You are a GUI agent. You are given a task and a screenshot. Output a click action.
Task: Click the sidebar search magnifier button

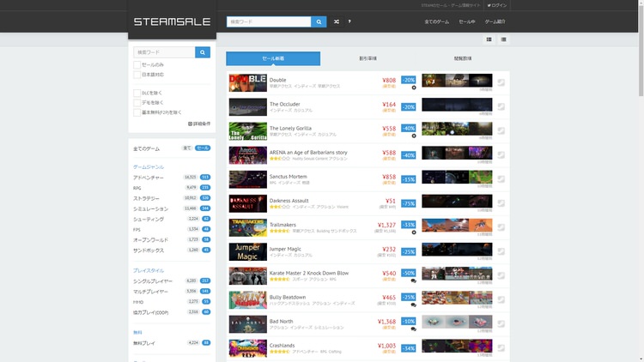click(x=203, y=52)
